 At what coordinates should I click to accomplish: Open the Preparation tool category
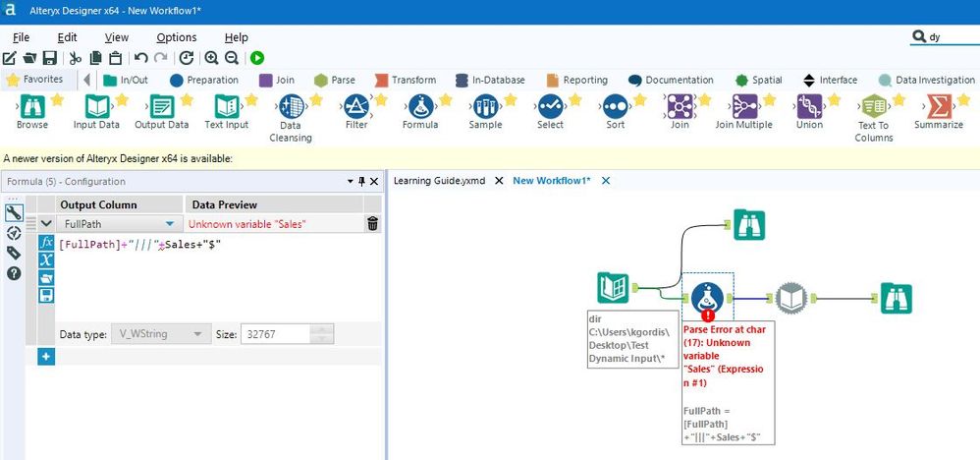click(203, 81)
